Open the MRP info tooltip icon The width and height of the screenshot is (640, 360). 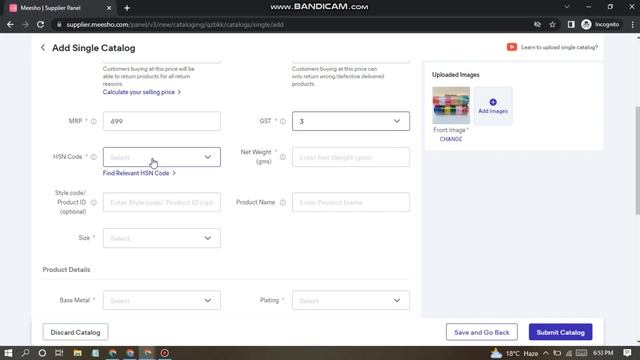[93, 121]
